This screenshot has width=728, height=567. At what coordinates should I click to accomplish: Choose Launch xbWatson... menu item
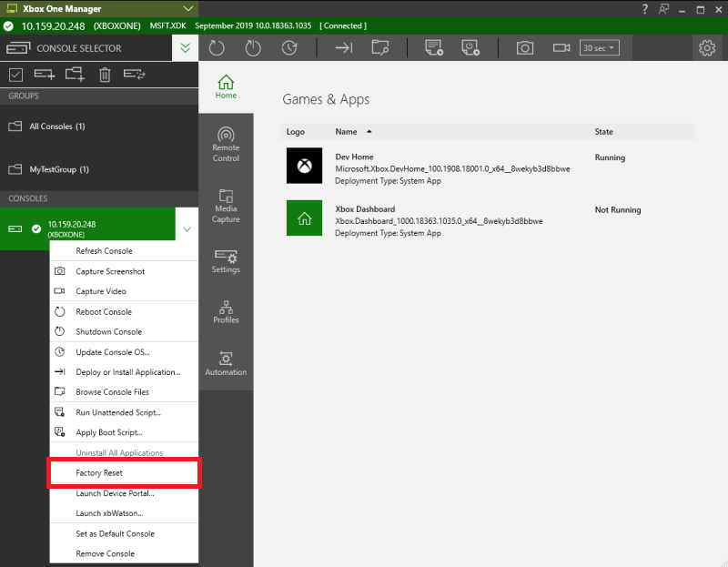pos(124,513)
